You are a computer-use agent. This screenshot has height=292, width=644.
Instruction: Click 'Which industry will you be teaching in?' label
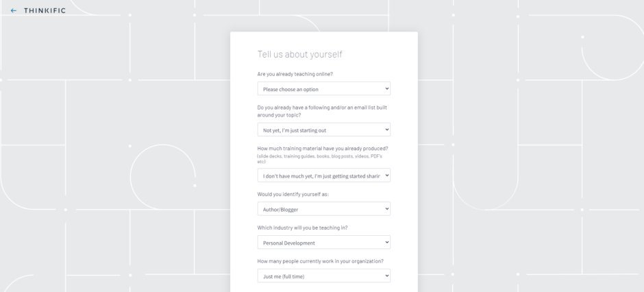click(x=302, y=228)
